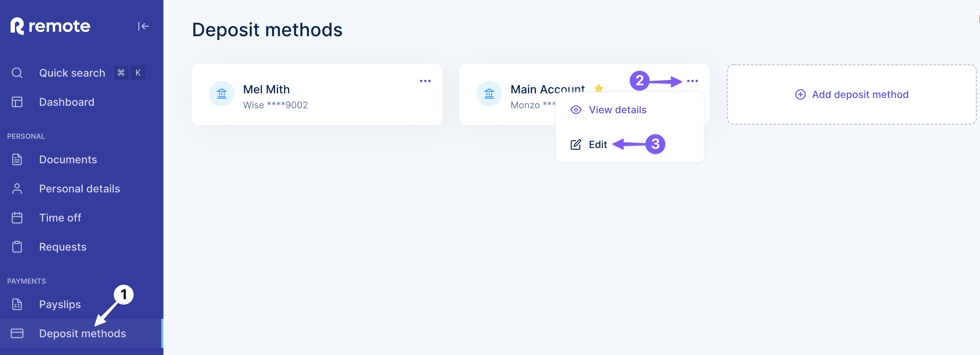Image resolution: width=980 pixels, height=355 pixels.
Task: Click Add deposit method
Action: point(851,94)
